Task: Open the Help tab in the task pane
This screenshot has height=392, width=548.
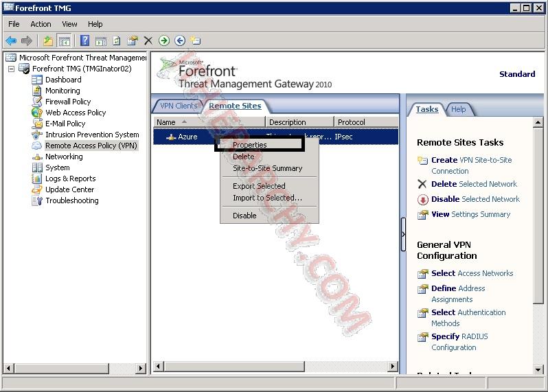Action: click(458, 109)
